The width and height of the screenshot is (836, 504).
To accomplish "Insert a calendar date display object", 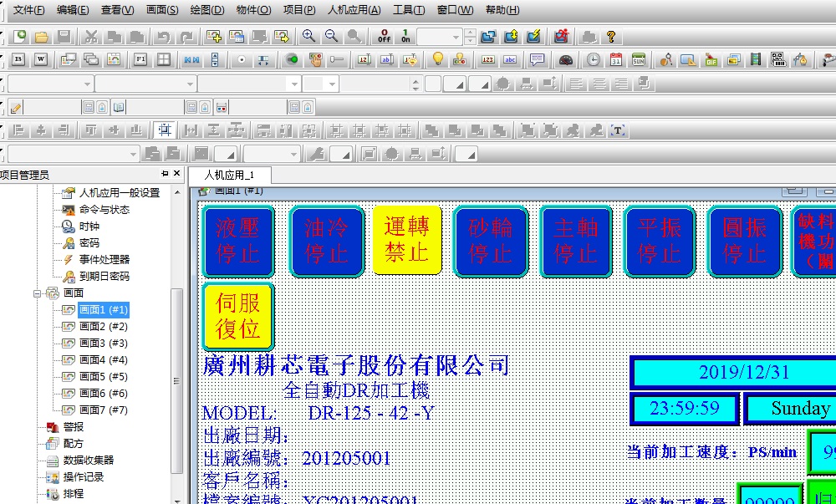I will (615, 59).
